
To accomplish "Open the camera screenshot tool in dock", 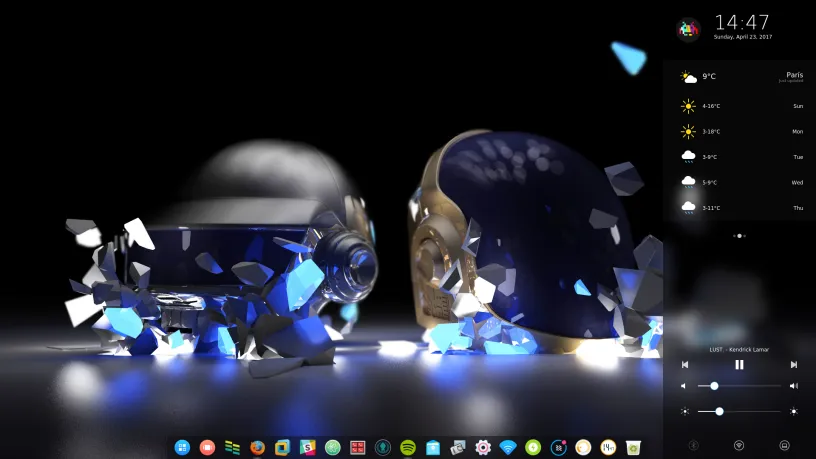I will point(457,447).
